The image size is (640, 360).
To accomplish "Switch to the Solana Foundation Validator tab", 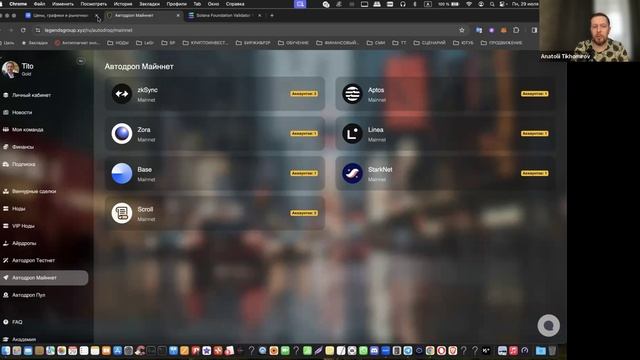I will [224, 16].
